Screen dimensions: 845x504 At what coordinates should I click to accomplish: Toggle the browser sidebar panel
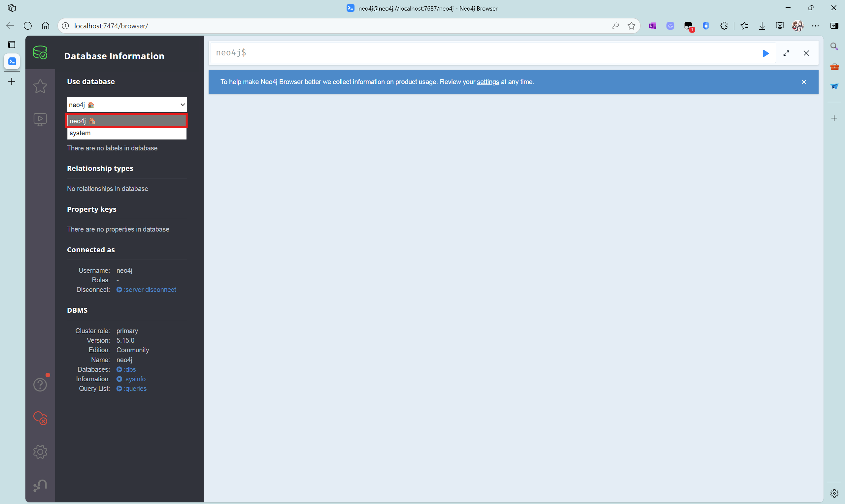[834, 26]
